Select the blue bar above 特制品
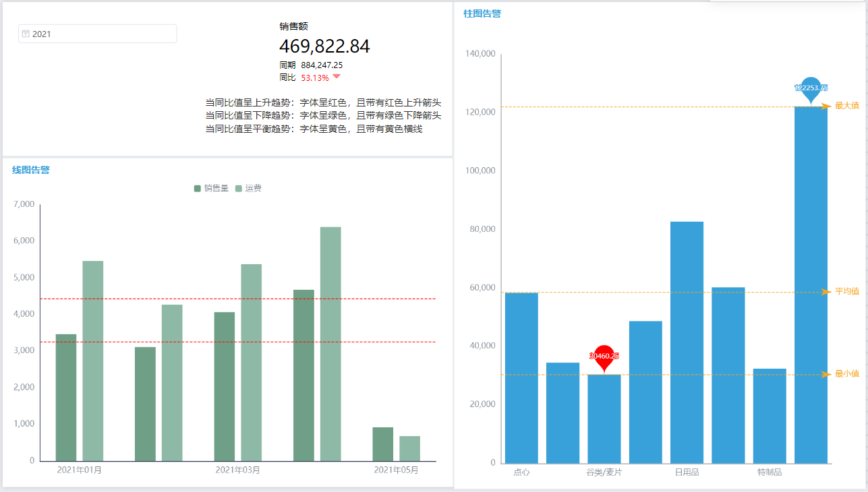Screen dimensions: 868x492 pos(770,416)
